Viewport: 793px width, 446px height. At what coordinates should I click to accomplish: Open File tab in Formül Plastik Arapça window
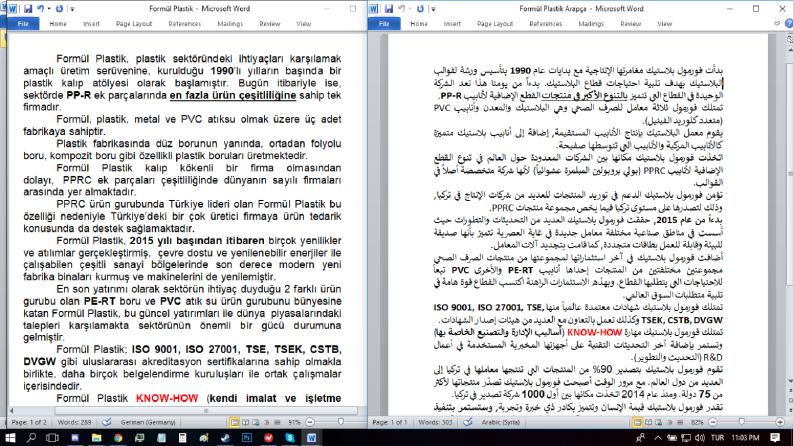384,24
